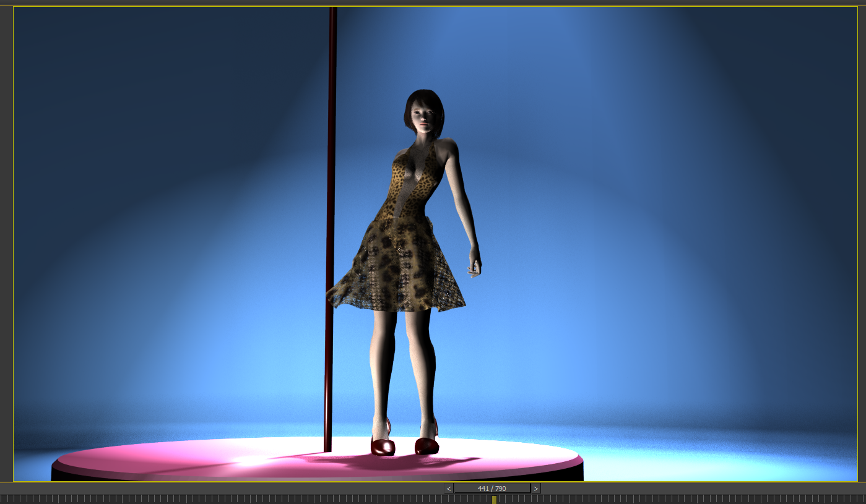The image size is (866, 504).
Task: Step forward one frame using the > control
Action: click(536, 488)
